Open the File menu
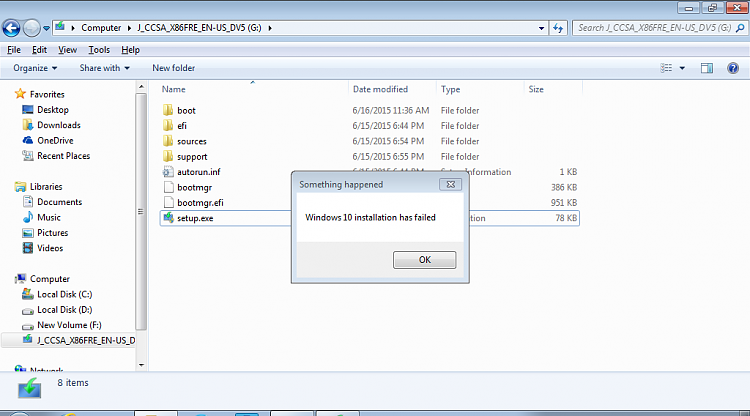Screen dimensions: 750x416 14,50
